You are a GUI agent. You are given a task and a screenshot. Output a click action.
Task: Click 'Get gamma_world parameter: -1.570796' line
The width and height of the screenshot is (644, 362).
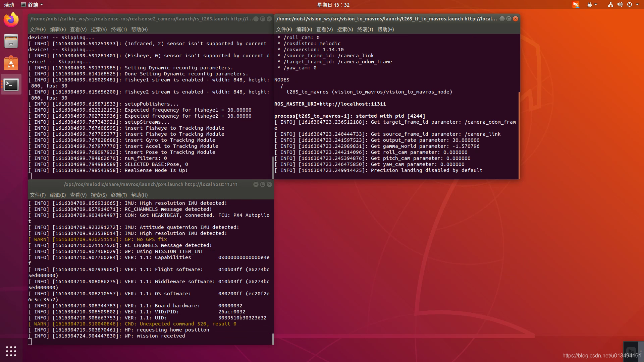(377, 146)
